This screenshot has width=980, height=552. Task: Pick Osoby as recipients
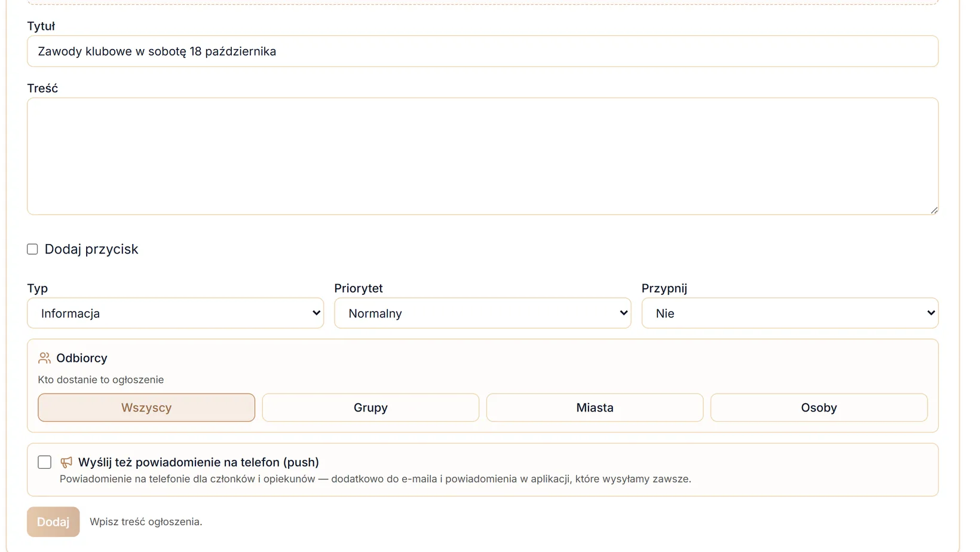point(819,408)
